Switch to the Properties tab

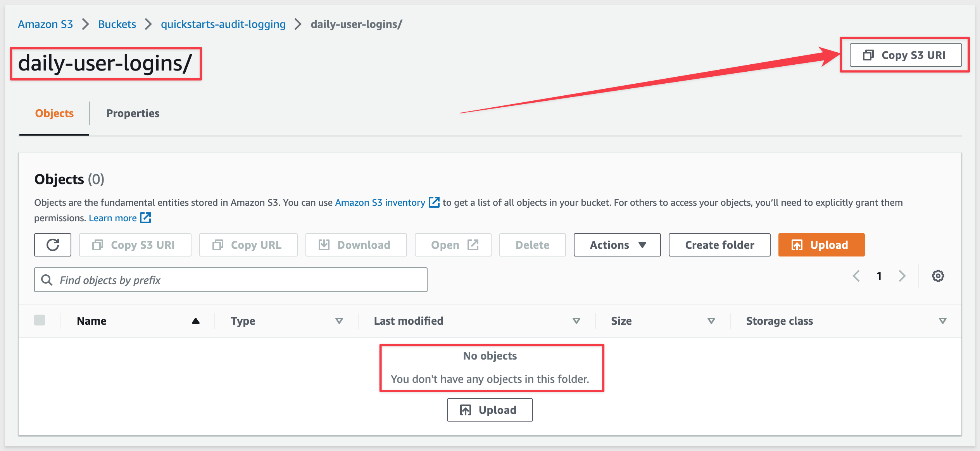133,113
